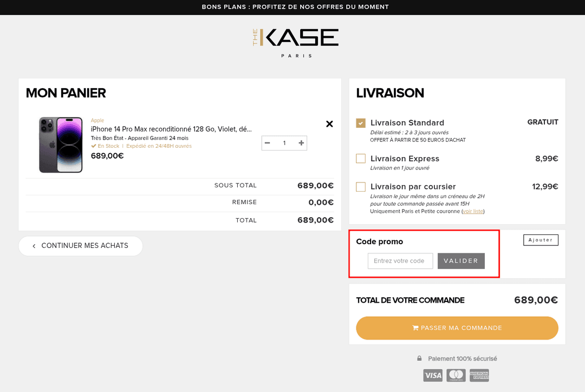Click the Paiement 100% sécurisé text
Screen dimensions: 585x392
click(462, 358)
